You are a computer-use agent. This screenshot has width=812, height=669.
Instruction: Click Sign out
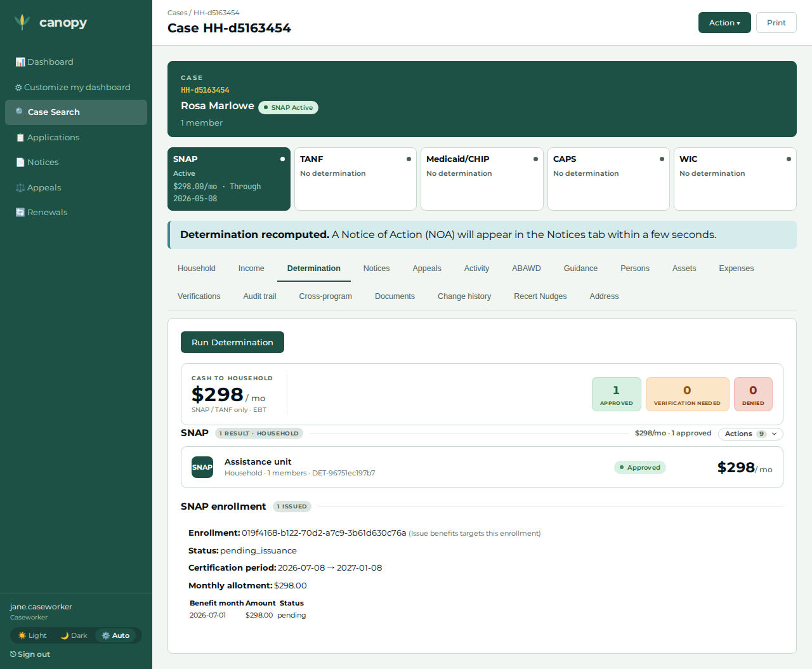tap(30, 654)
